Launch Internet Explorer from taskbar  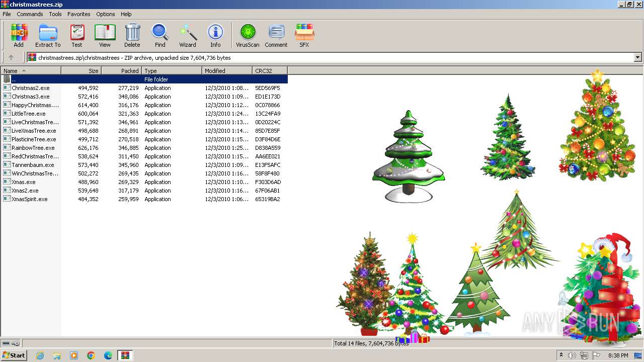coord(40,355)
